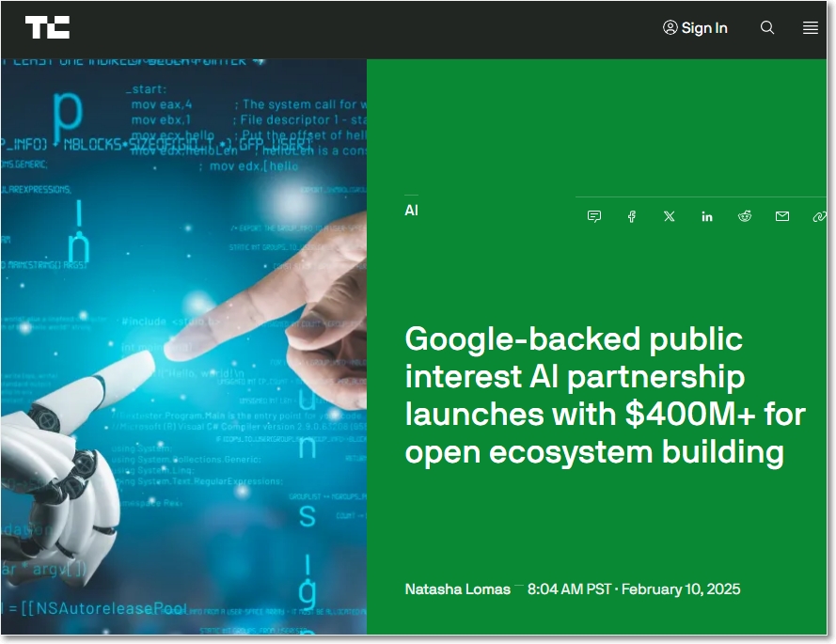Open author Natasha Lomas's page
The image size is (836, 644).
point(457,589)
